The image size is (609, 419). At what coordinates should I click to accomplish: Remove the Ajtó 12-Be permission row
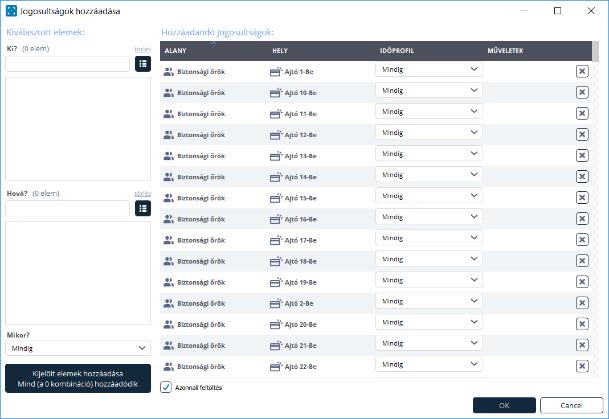point(582,134)
